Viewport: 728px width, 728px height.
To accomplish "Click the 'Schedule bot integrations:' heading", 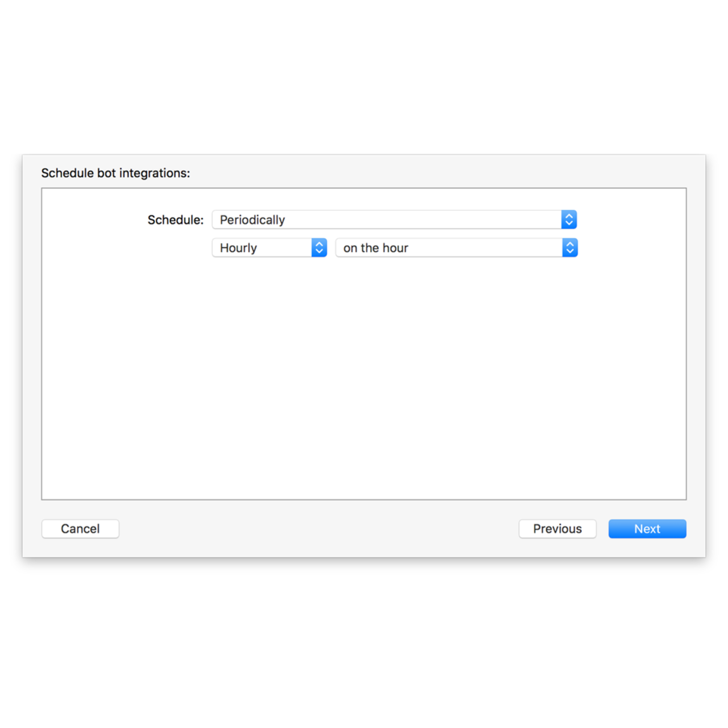I will pos(115,172).
